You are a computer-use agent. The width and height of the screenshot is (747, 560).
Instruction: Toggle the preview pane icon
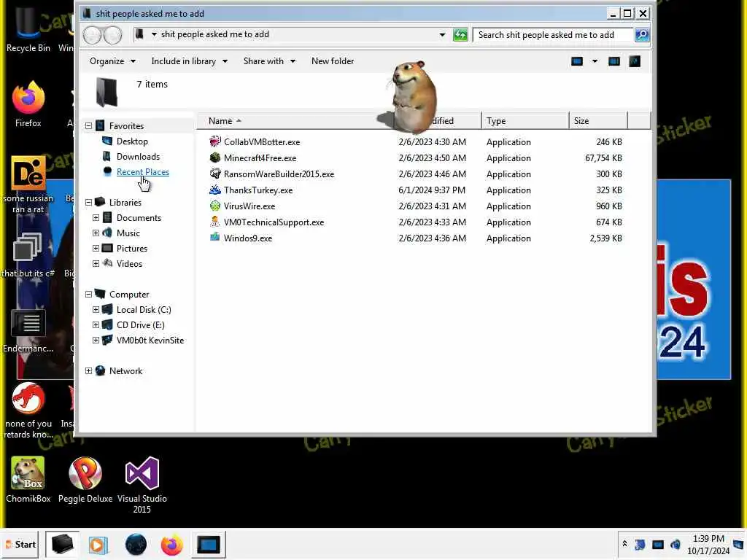(x=614, y=61)
